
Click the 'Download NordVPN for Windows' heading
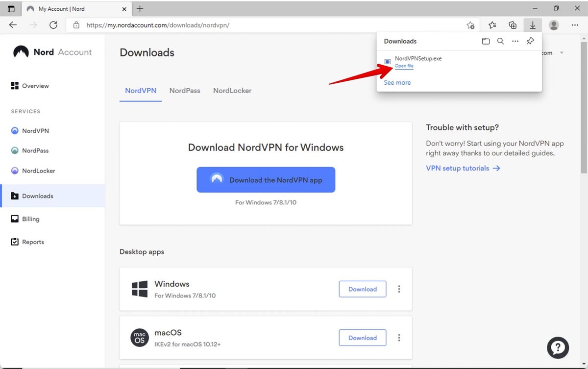266,148
